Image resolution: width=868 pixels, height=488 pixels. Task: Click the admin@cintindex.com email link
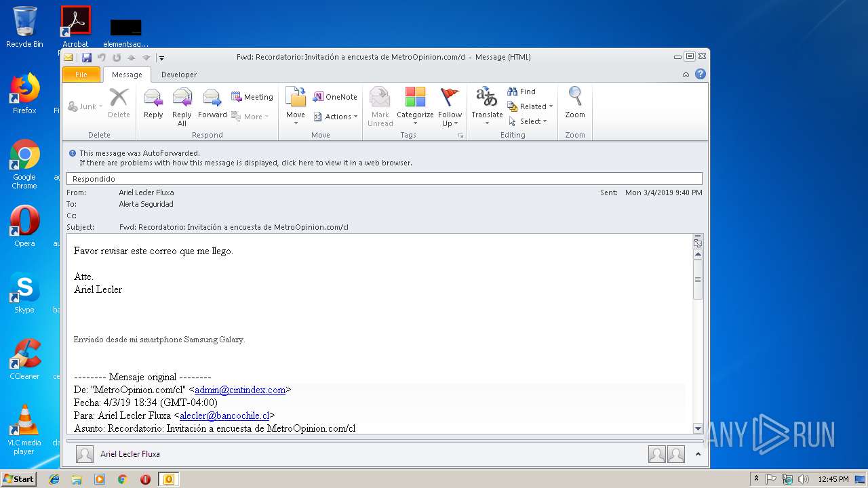click(240, 390)
